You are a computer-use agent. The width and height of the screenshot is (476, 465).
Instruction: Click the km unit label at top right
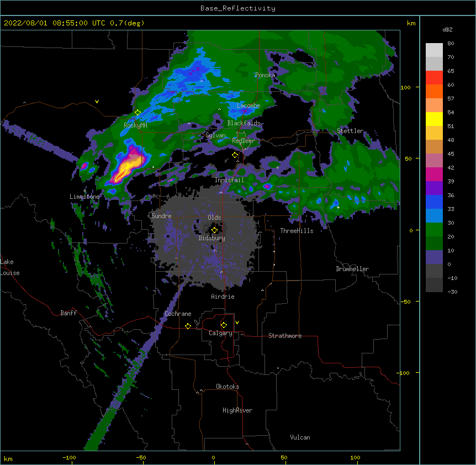tap(411, 23)
